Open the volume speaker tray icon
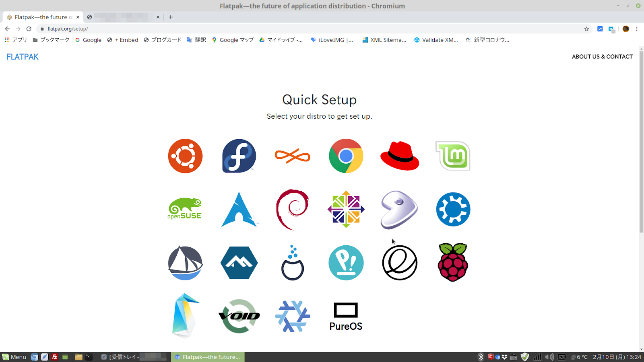This screenshot has height=362, width=644. click(x=549, y=357)
